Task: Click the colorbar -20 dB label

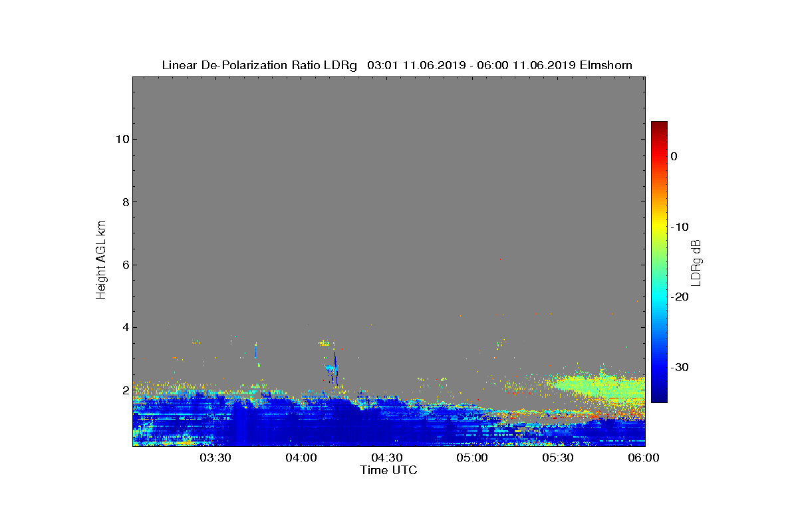Action: 680,297
